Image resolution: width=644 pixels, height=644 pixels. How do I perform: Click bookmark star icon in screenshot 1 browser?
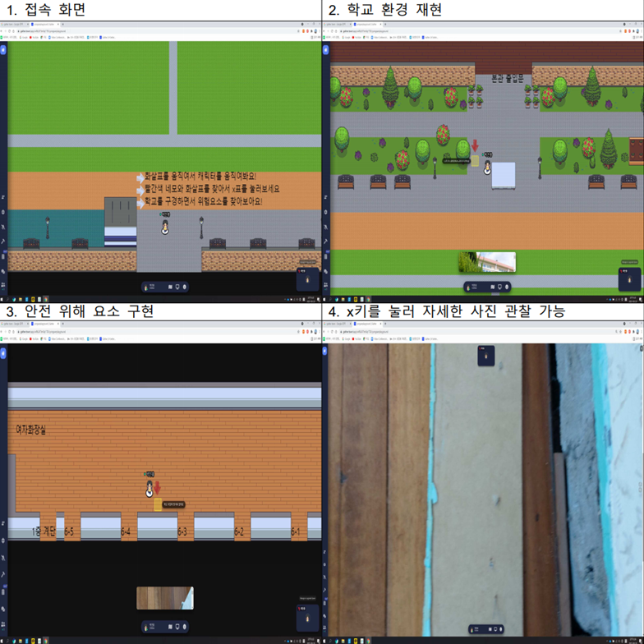[299, 31]
